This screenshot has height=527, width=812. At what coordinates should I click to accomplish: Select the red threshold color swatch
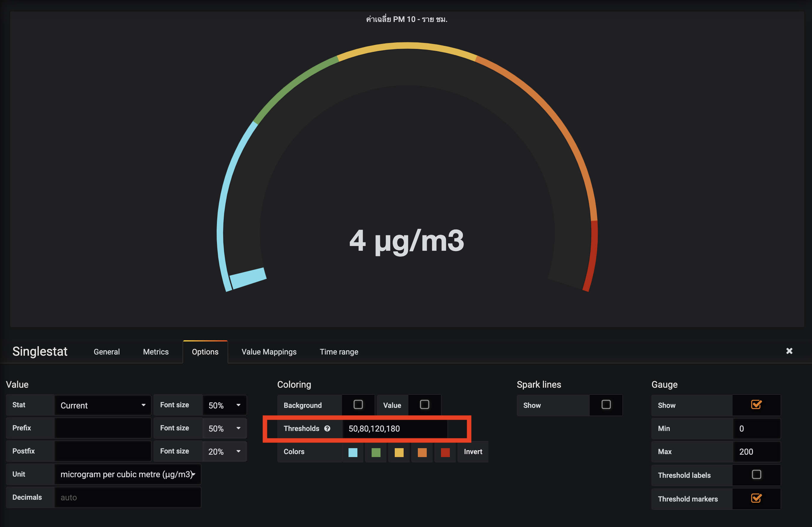445,453
